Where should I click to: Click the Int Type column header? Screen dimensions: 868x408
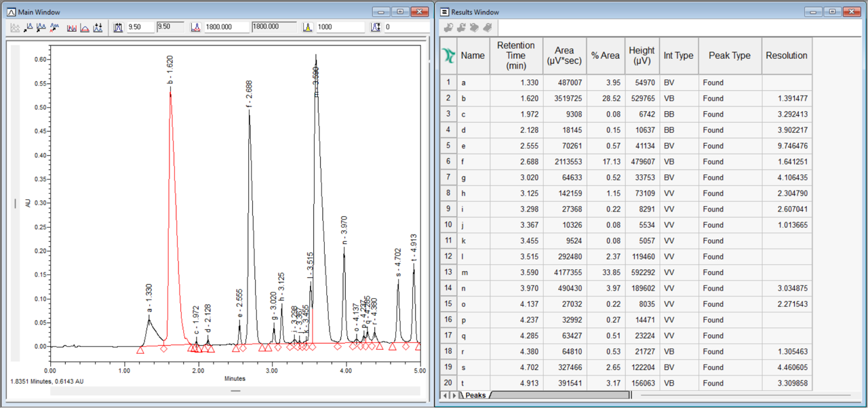tap(679, 56)
